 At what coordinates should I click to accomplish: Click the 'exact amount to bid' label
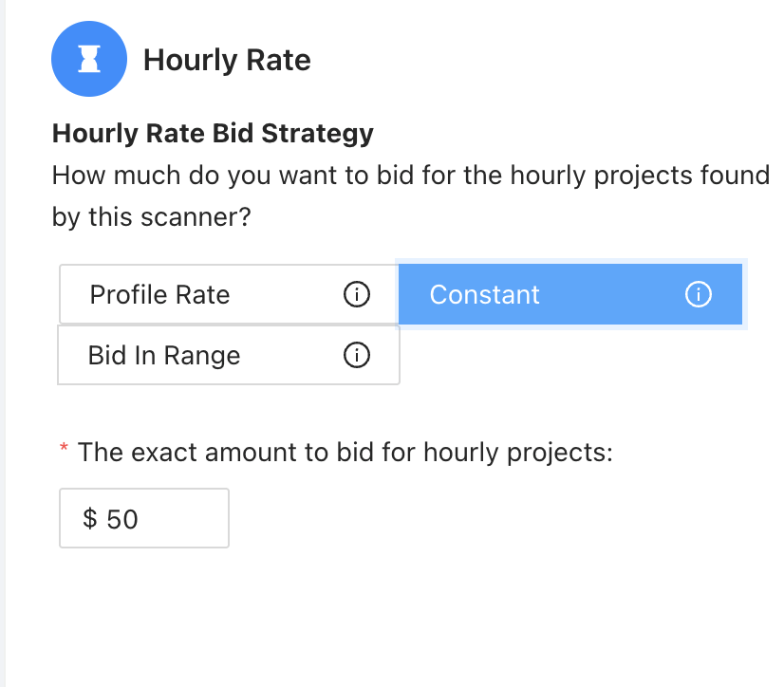tap(345, 453)
